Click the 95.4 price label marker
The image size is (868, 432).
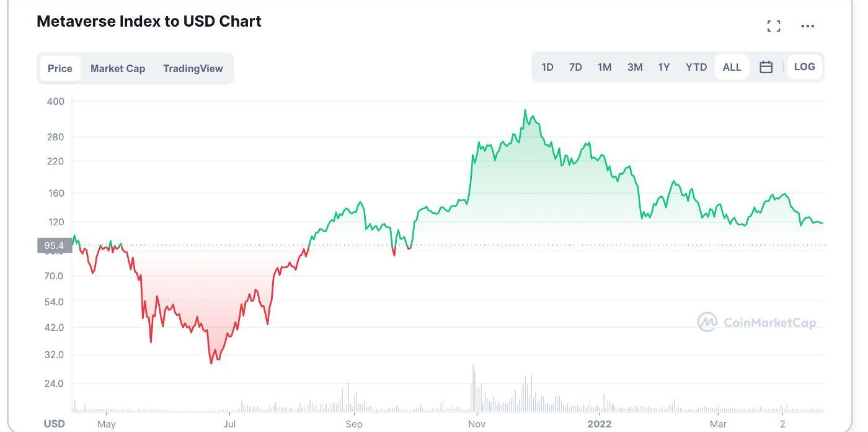[x=55, y=245]
